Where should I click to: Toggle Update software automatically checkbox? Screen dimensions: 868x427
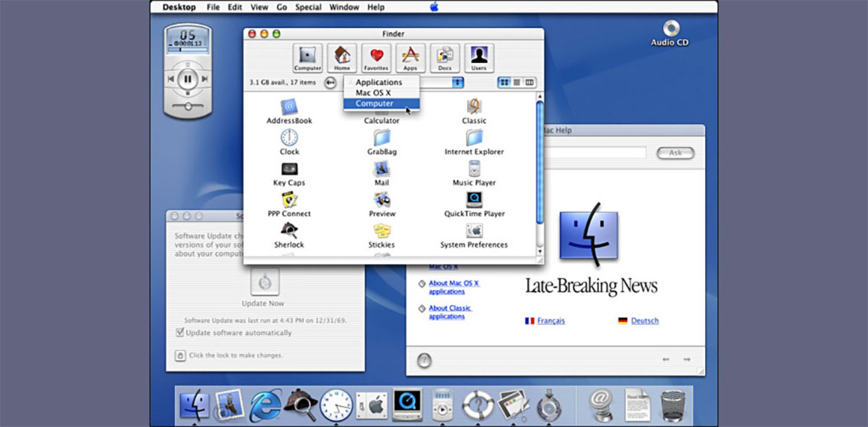[x=180, y=332]
